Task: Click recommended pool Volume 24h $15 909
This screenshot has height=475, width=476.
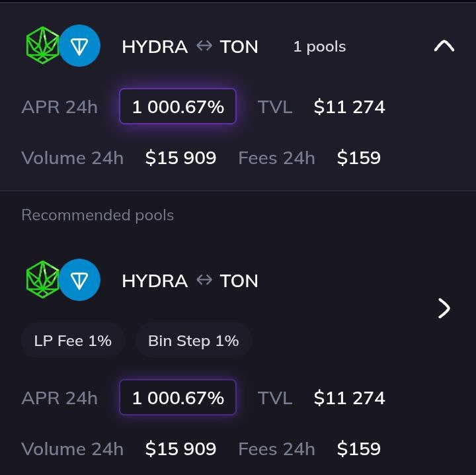Action: (x=180, y=449)
